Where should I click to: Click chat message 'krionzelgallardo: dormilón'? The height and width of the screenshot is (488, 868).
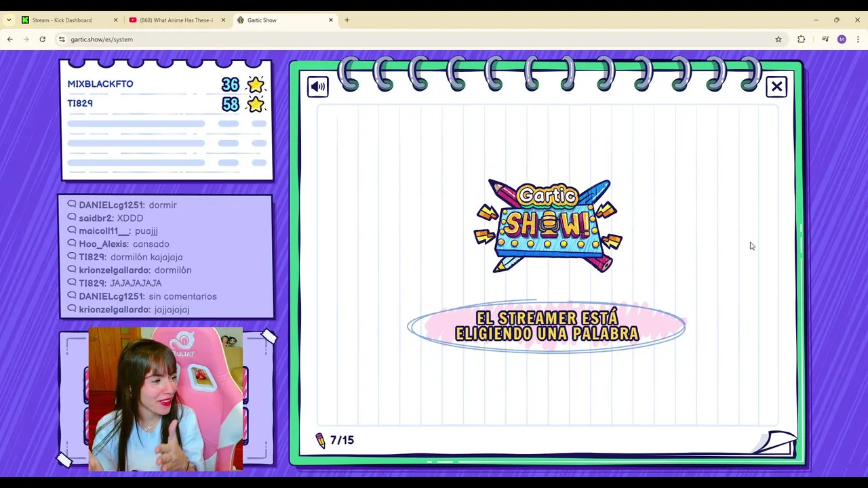tap(130, 270)
